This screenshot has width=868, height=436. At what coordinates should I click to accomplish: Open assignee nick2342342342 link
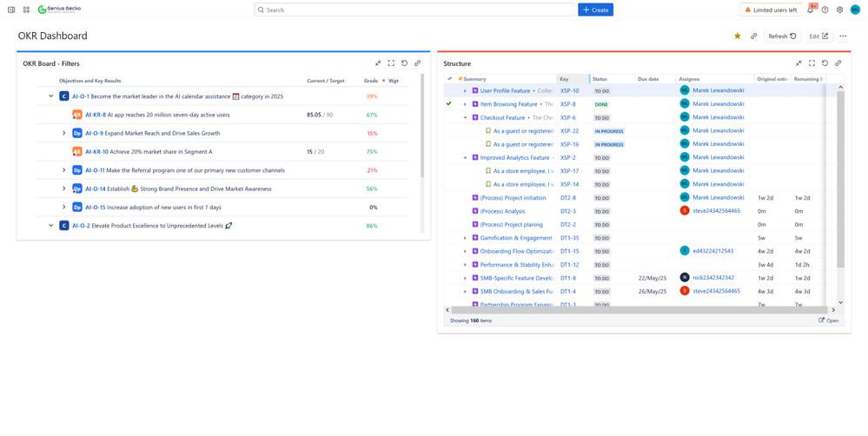[x=713, y=278]
